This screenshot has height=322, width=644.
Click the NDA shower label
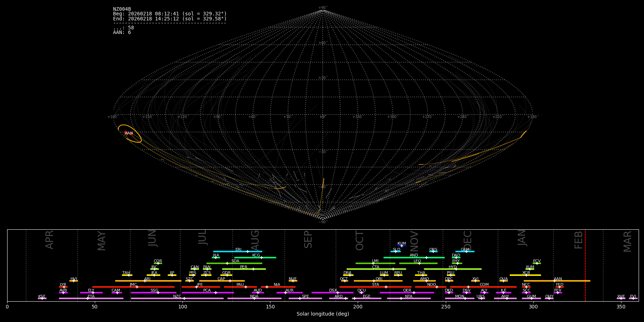(254, 297)
